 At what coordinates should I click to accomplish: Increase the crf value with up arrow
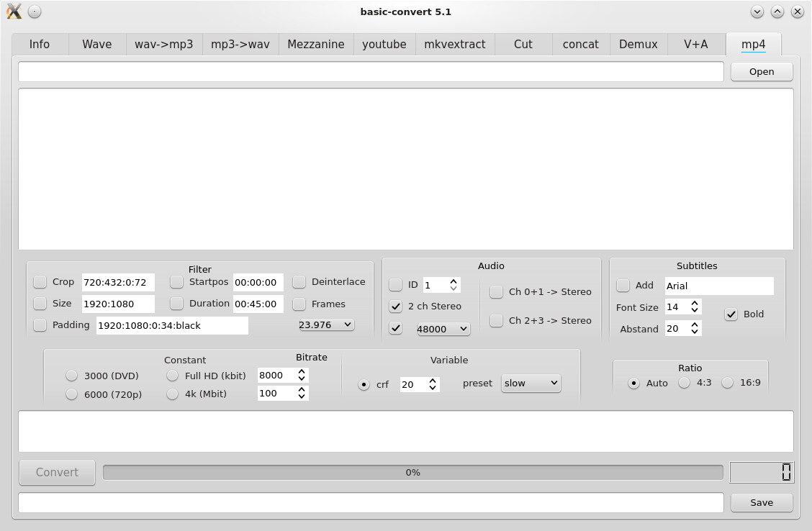(x=433, y=381)
